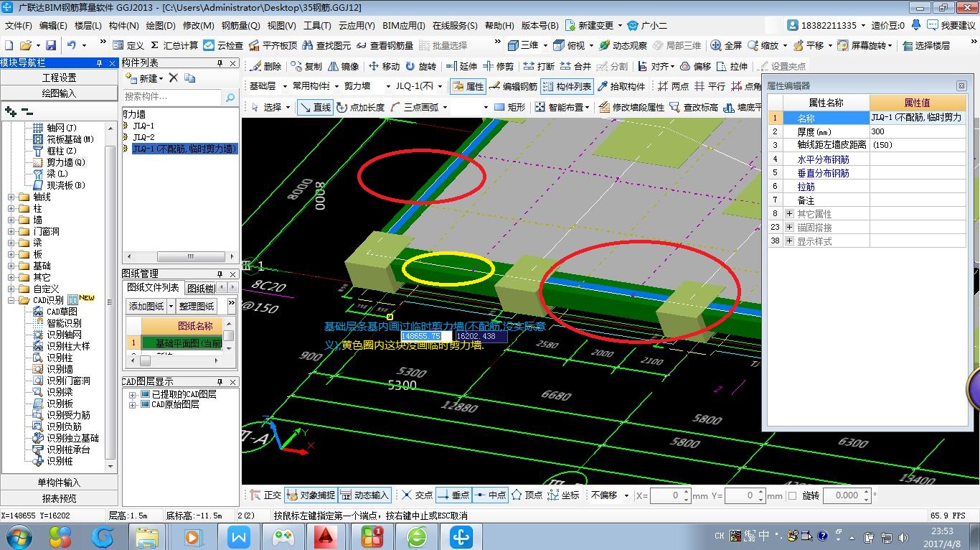This screenshot has width=980, height=550.
Task: Click 修改墙段属性 modify wall segment
Action: point(631,107)
